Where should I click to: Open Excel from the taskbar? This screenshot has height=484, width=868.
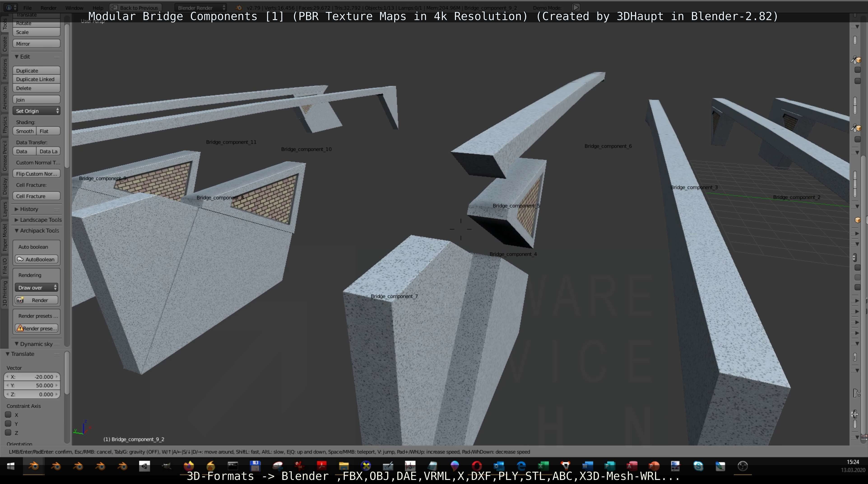click(543, 466)
